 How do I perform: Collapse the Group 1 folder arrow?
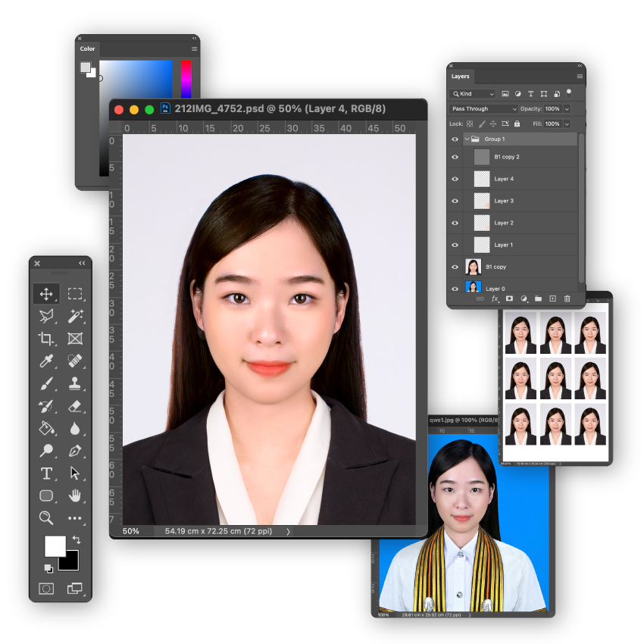[467, 139]
